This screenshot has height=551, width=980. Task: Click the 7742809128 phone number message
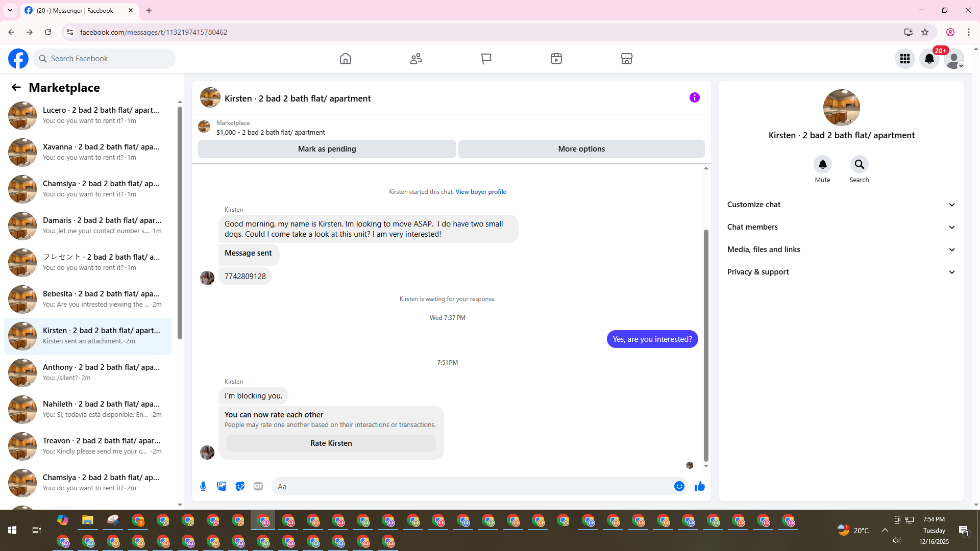tap(245, 277)
